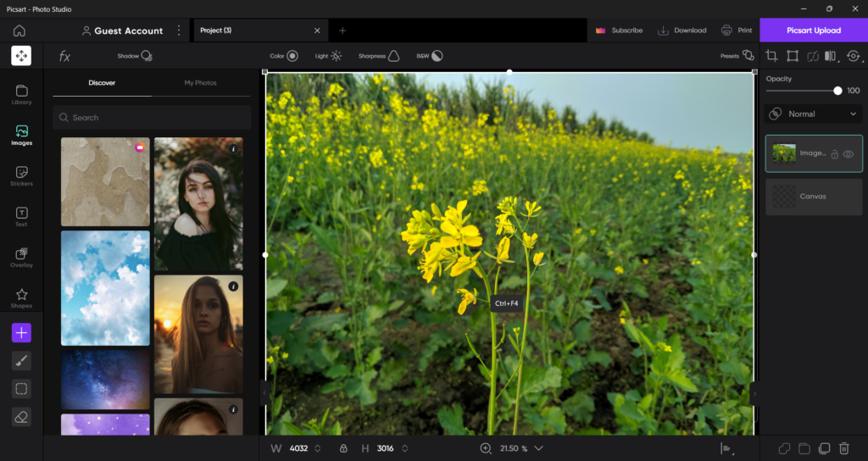Expand the zoom percentage dropdown
This screenshot has width=868, height=461.
[538, 448]
